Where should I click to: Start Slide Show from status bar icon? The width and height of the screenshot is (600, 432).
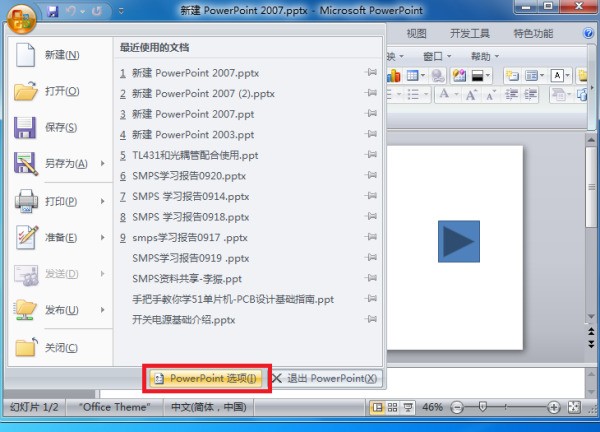click(408, 408)
